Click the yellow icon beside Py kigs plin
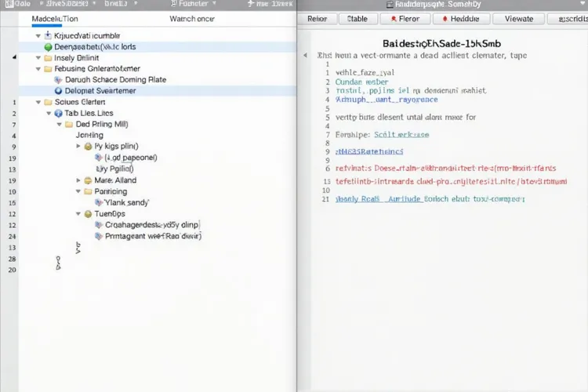Image resolution: width=588 pixels, height=392 pixels. pyautogui.click(x=87, y=147)
